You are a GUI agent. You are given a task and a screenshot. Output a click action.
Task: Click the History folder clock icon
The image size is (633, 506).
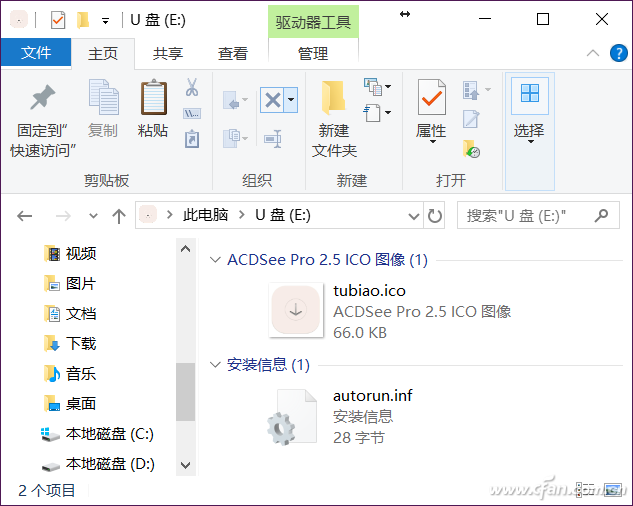471,149
